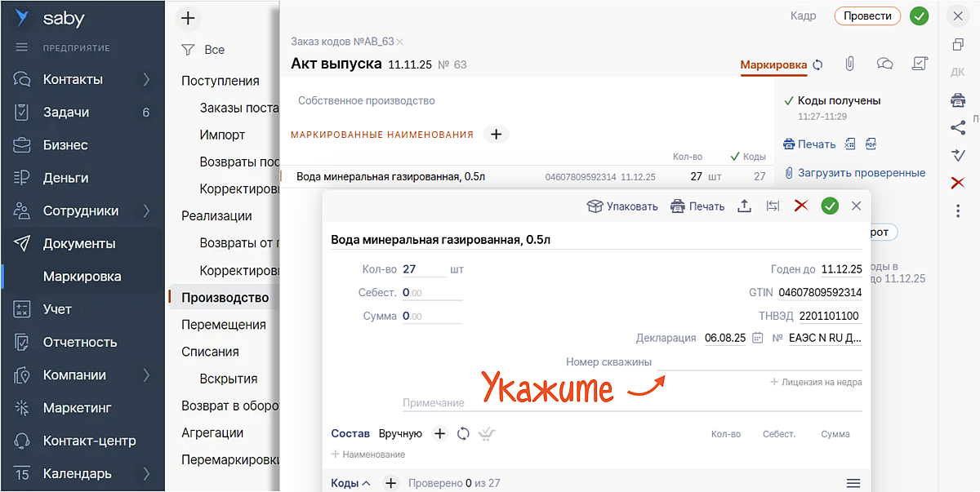980x492 pixels.
Task: Open the Производство section in the list
Action: 225,298
